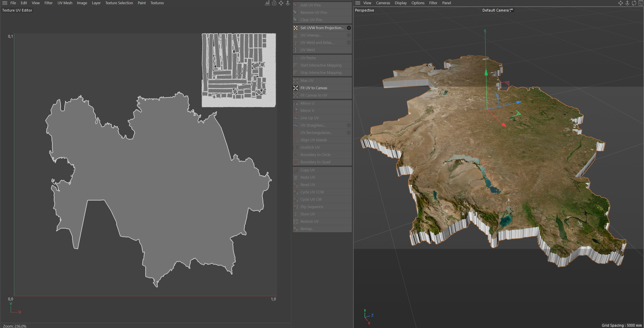Click the packed UV islands thumbnail block
The width and height of the screenshot is (644, 328).
point(238,70)
